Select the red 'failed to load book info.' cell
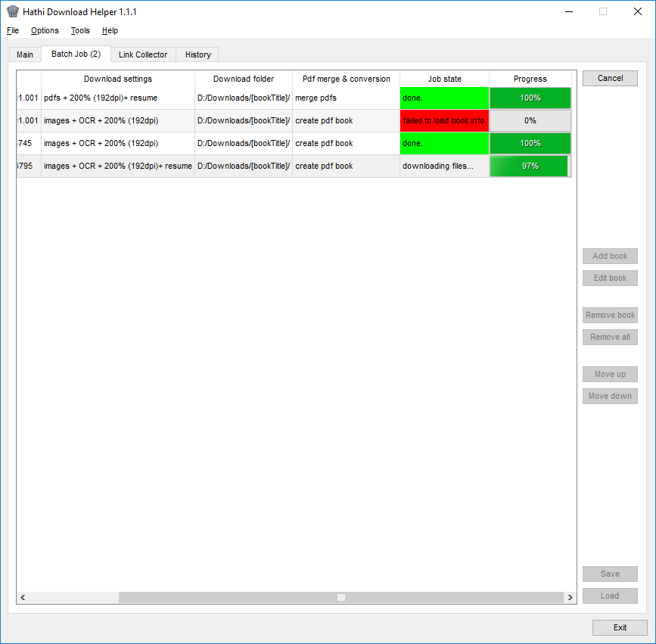 (x=444, y=120)
